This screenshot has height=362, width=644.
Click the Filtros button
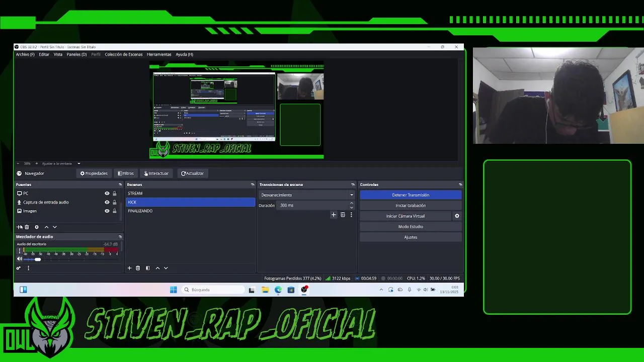click(x=126, y=173)
